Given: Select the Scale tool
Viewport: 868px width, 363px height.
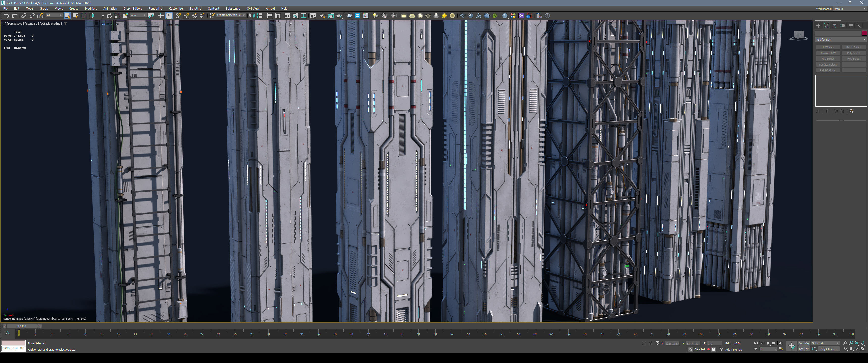Looking at the screenshot, I should pos(117,15).
